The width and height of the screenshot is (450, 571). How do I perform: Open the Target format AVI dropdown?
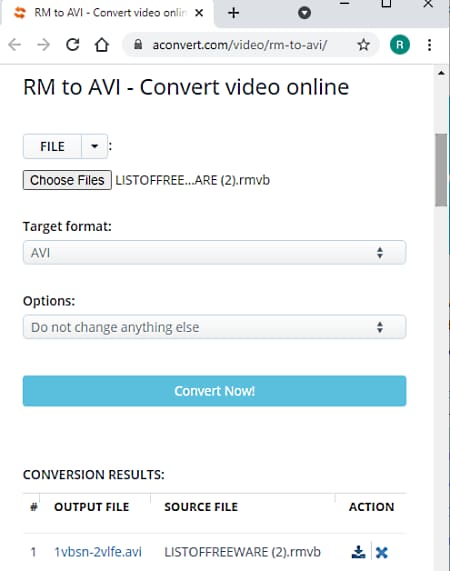coord(214,252)
